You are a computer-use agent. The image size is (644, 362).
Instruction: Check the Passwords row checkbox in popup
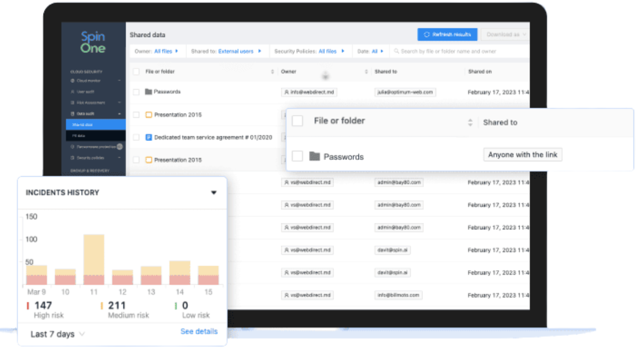(298, 156)
